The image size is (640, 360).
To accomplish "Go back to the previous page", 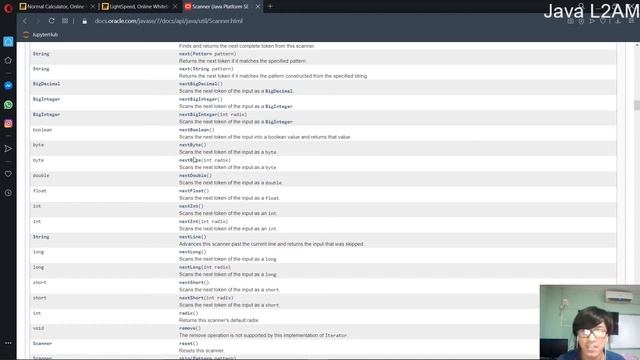I will (x=25, y=21).
